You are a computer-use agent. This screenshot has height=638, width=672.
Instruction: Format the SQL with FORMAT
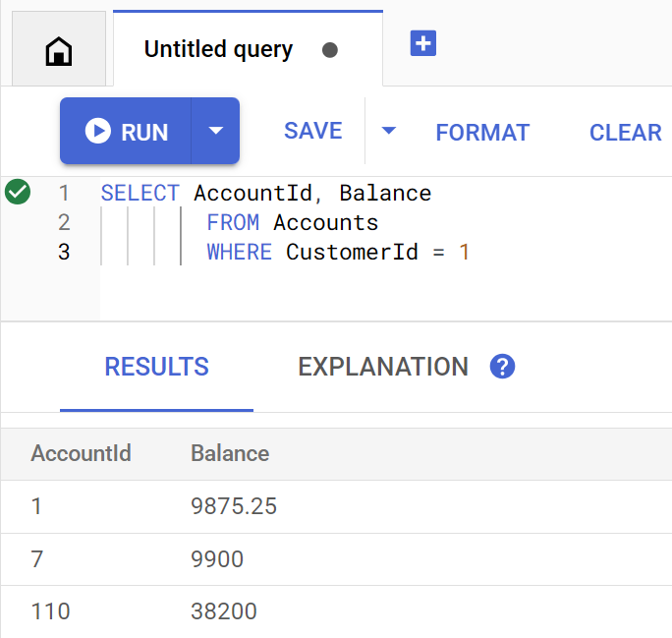click(x=482, y=133)
